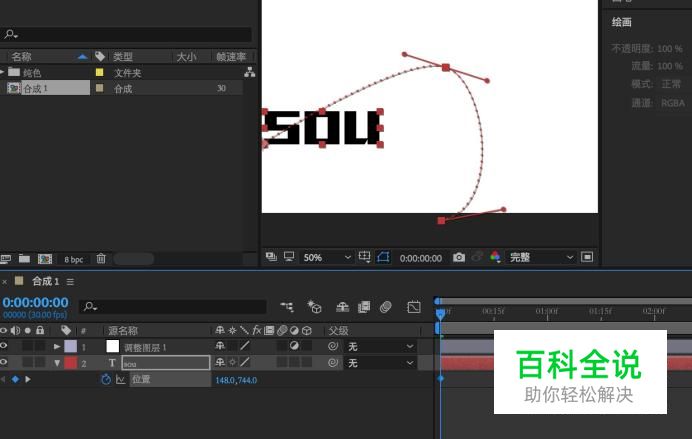Click the yellow label swatch of 纯色 folder

tap(100, 72)
